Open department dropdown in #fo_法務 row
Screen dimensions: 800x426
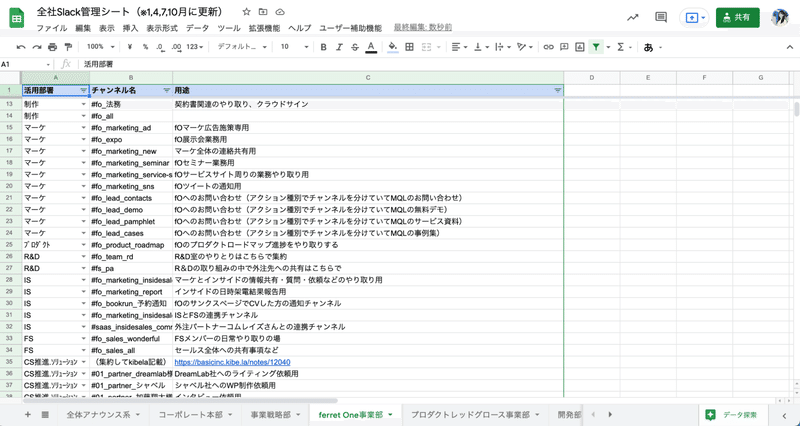[84, 104]
